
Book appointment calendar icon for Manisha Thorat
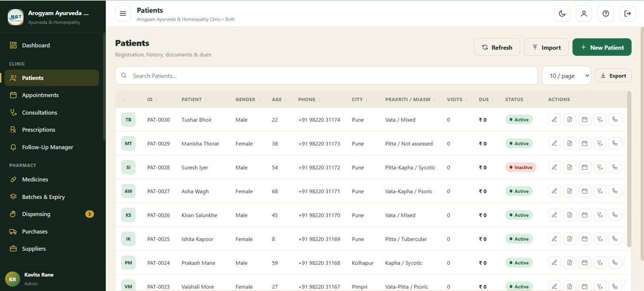(x=585, y=143)
